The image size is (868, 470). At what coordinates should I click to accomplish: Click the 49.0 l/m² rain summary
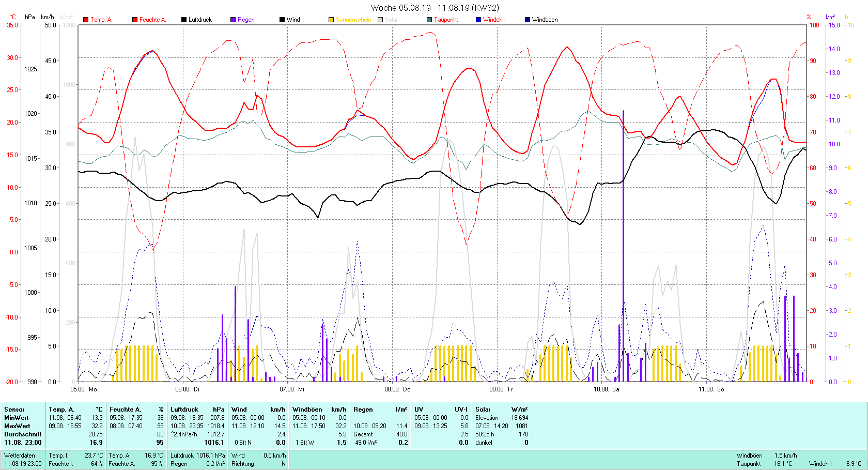pos(366,443)
